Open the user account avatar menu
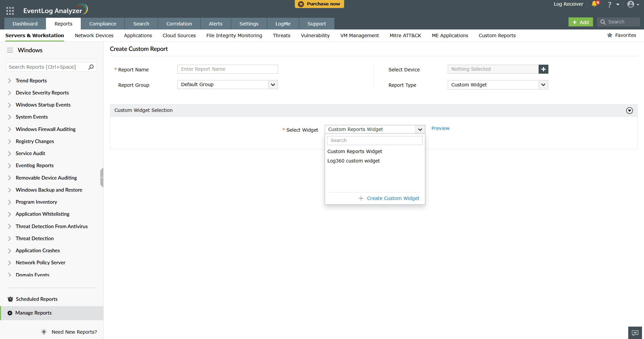 (x=631, y=4)
